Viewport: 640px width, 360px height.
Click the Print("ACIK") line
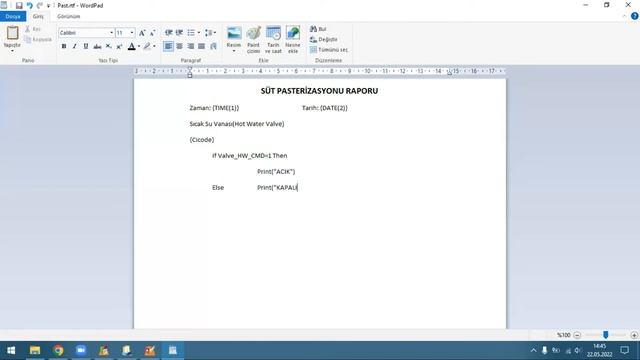[276, 172]
